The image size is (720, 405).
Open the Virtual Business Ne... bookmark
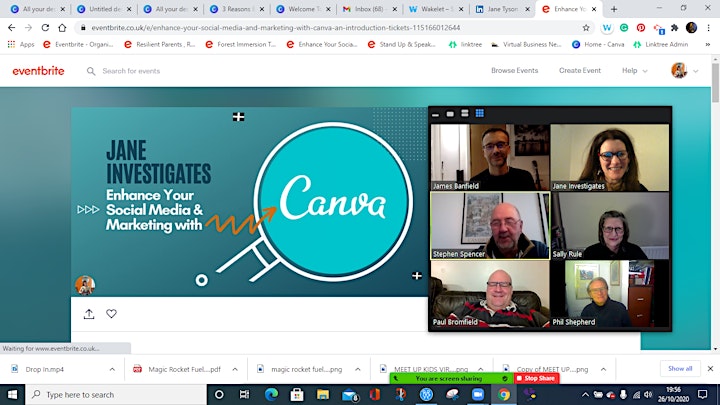pyautogui.click(x=526, y=45)
